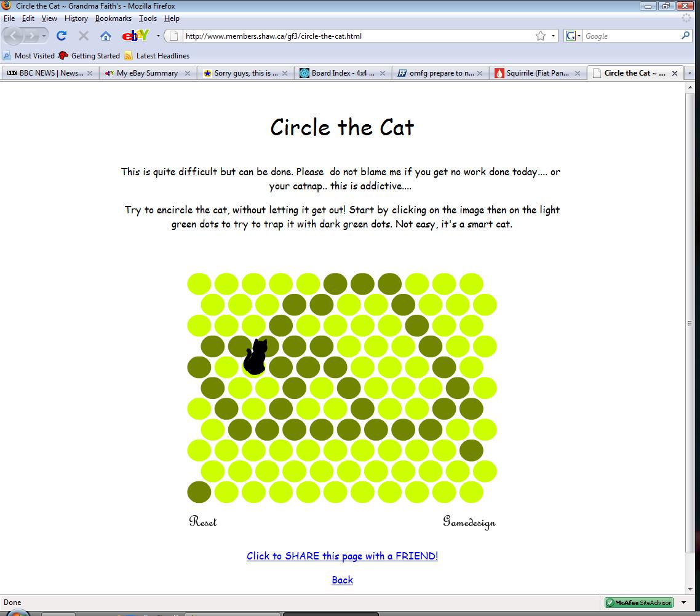Go to the Home page icon
The height and width of the screenshot is (616, 700).
[106, 36]
